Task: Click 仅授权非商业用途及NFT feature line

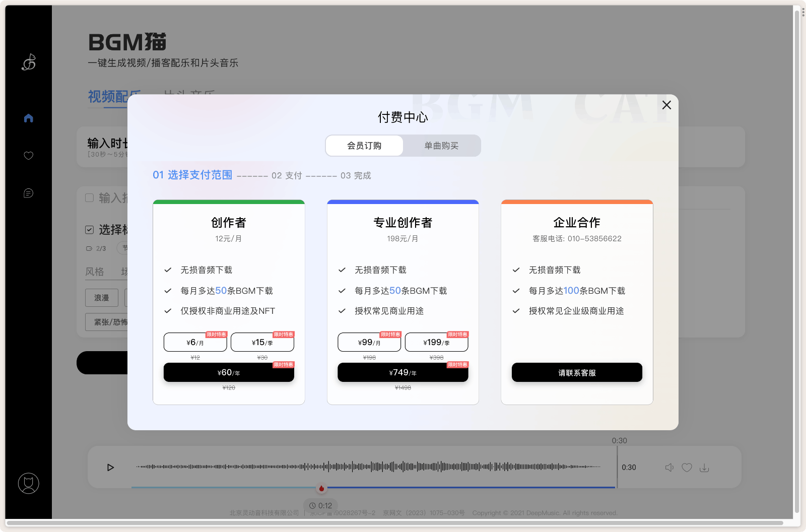Action: pyautogui.click(x=228, y=311)
